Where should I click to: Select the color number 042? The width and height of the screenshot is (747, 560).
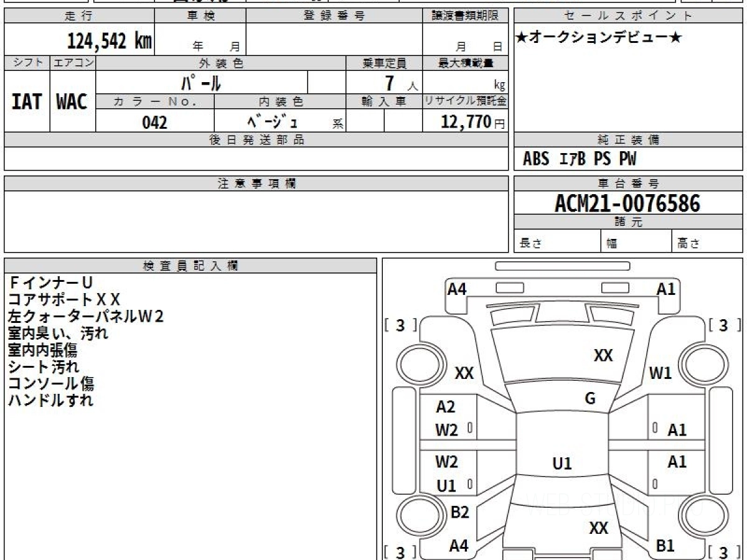coord(155,122)
